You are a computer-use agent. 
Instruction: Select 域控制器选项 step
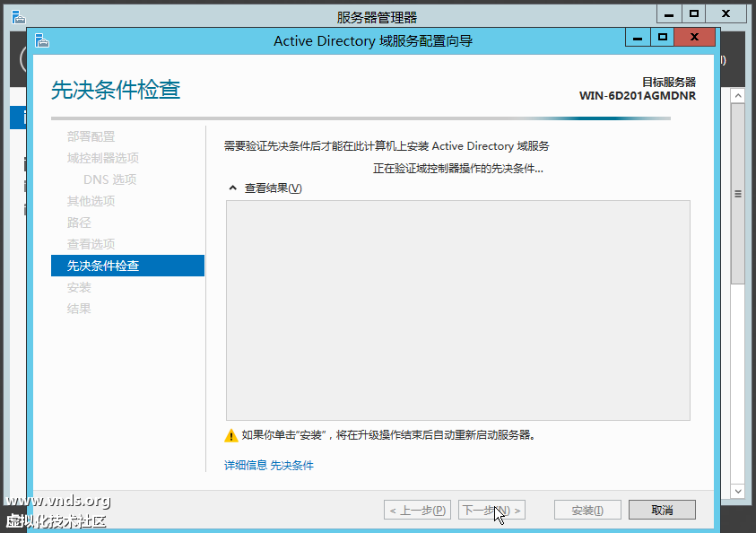(103, 158)
